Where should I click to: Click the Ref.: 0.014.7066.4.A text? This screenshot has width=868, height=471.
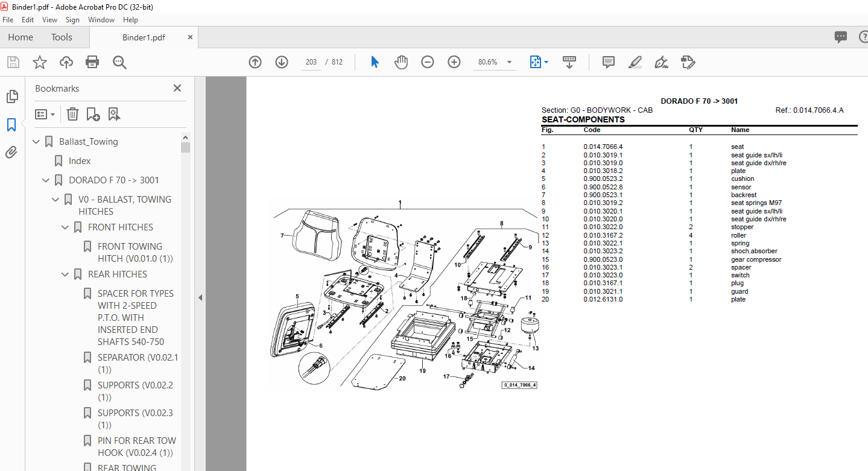tap(809, 110)
